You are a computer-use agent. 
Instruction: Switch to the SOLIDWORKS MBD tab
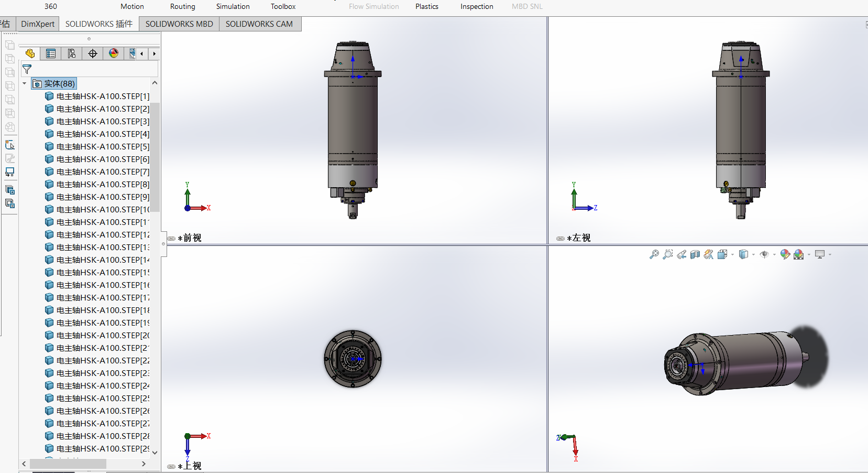(179, 24)
